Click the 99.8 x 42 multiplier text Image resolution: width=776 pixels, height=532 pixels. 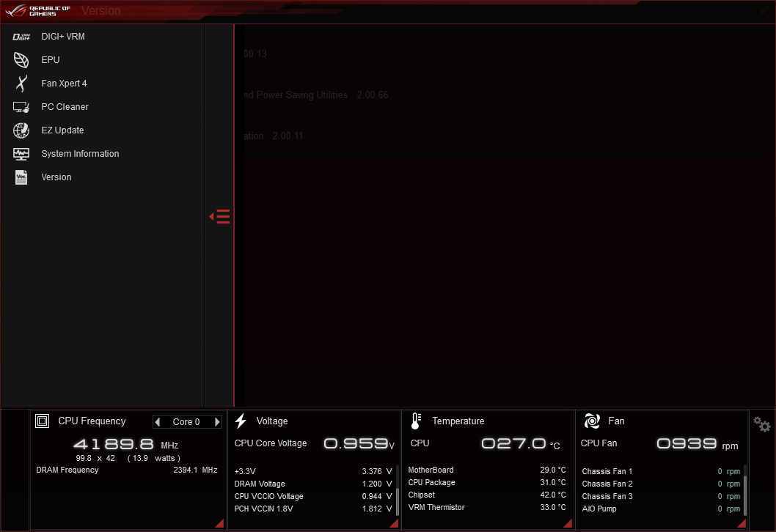pos(95,458)
